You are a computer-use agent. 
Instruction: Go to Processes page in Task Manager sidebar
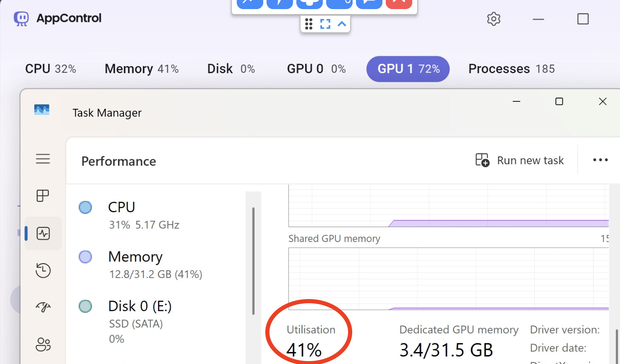click(x=43, y=196)
